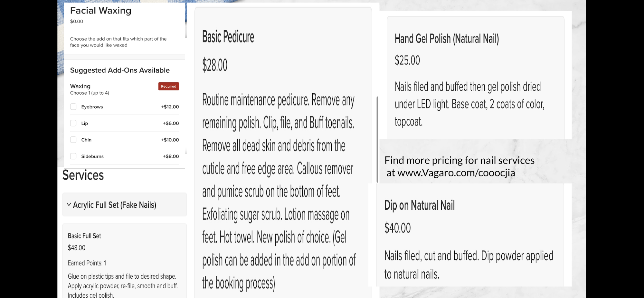This screenshot has height=298, width=644.
Task: Enable the Sideburns waxing checkbox
Action: (73, 156)
